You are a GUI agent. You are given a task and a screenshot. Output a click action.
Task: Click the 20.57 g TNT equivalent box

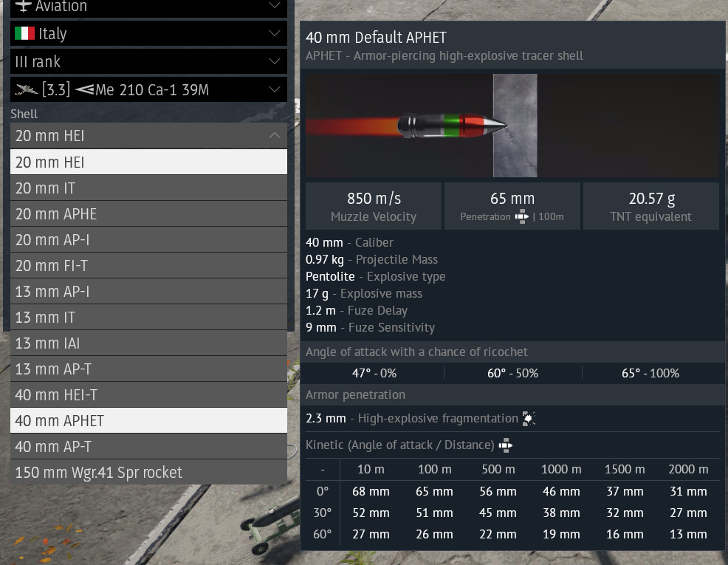[650, 206]
